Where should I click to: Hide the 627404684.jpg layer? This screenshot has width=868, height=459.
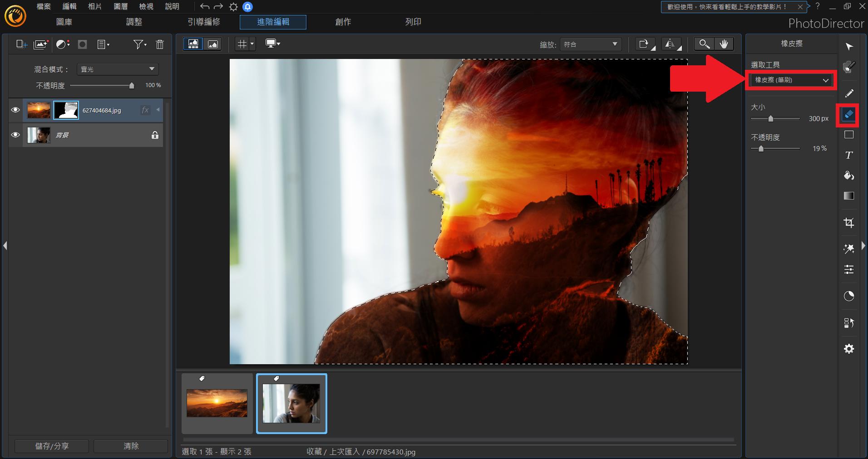15,110
